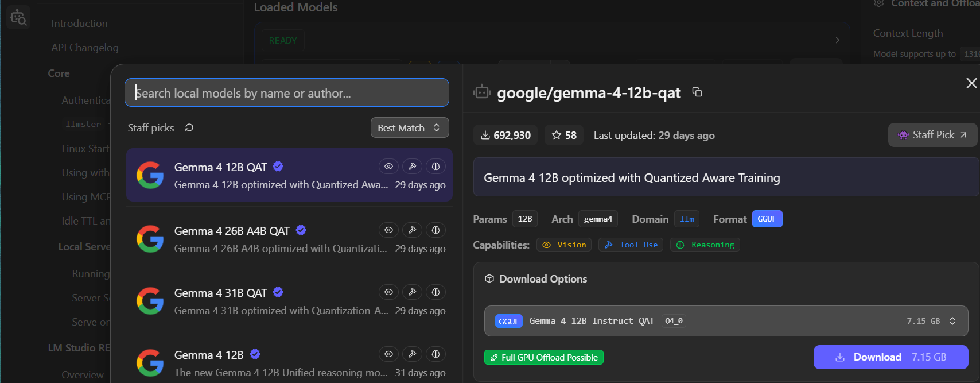This screenshot has width=980, height=383.
Task: Open the Best Match sort dropdown
Action: [410, 127]
